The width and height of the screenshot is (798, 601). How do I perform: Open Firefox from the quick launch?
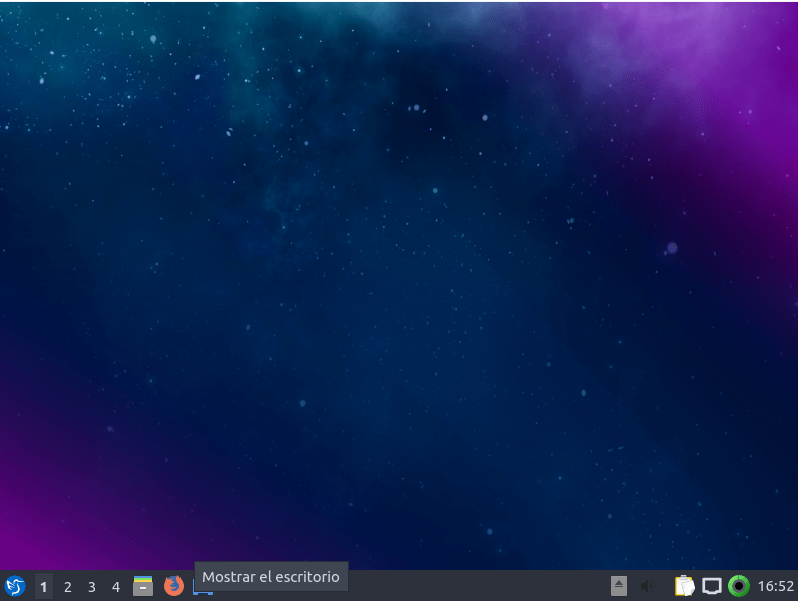tap(174, 586)
